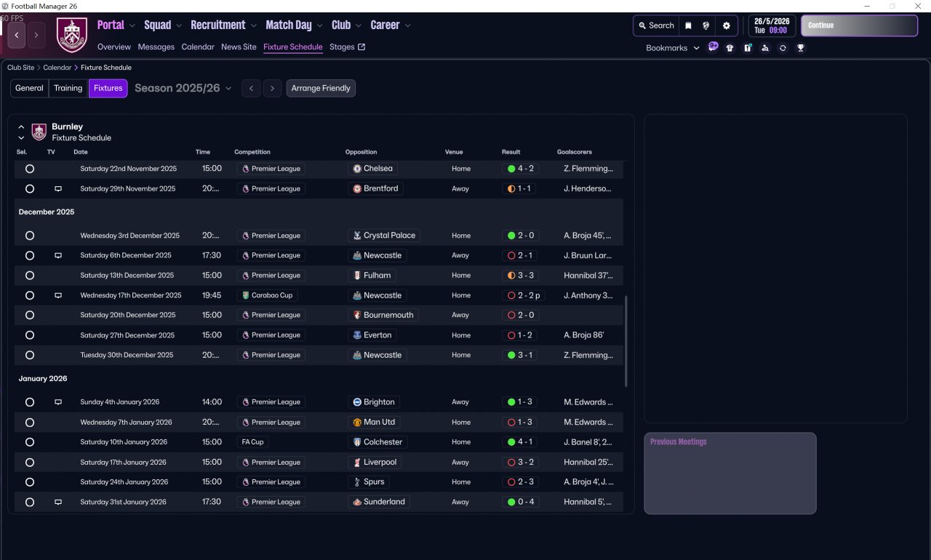Image resolution: width=931 pixels, height=560 pixels.
Task: Click the Calendar breadcrumb link
Action: coord(57,68)
